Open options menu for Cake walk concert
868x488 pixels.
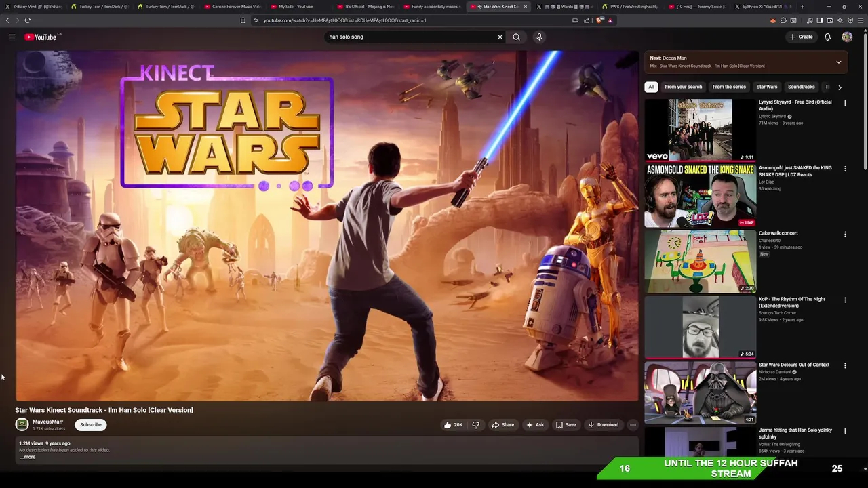click(x=845, y=235)
